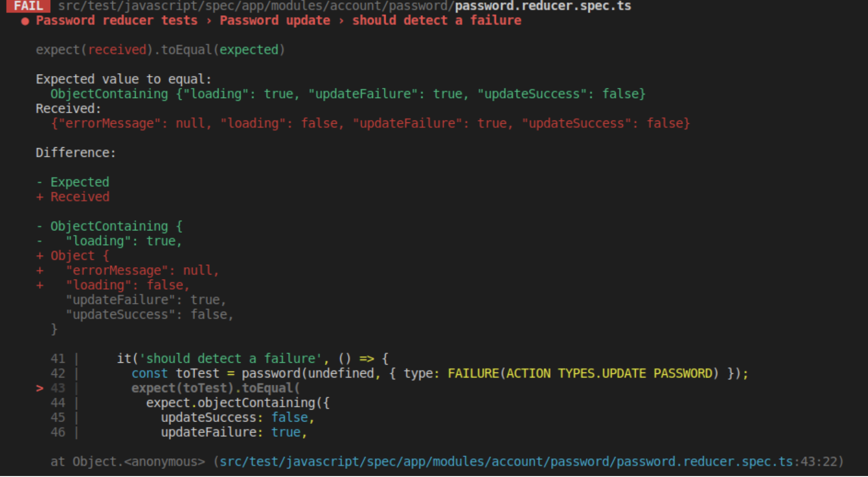868x477 pixels.
Task: Click the '+ Received' diff legend line
Action: (73, 196)
